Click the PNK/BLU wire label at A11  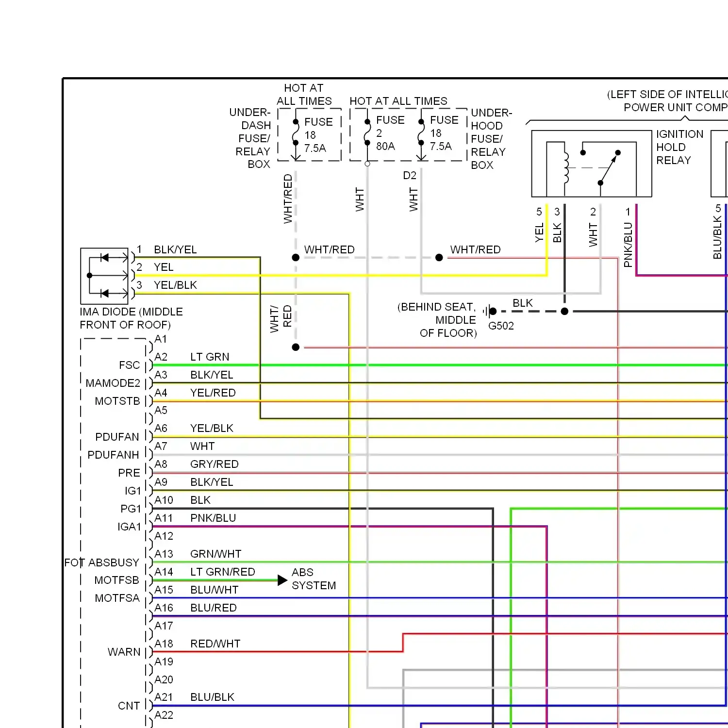pos(213,518)
